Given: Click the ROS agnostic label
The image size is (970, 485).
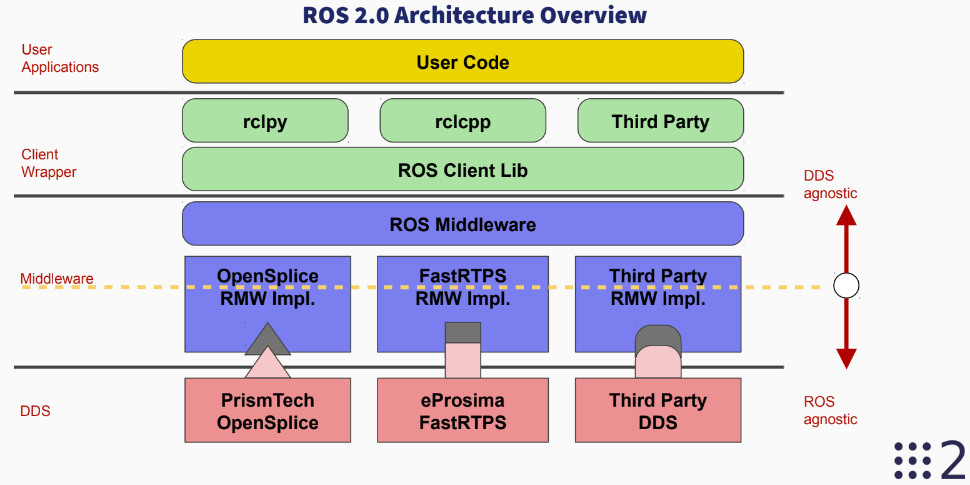Looking at the screenshot, I should (x=830, y=410).
